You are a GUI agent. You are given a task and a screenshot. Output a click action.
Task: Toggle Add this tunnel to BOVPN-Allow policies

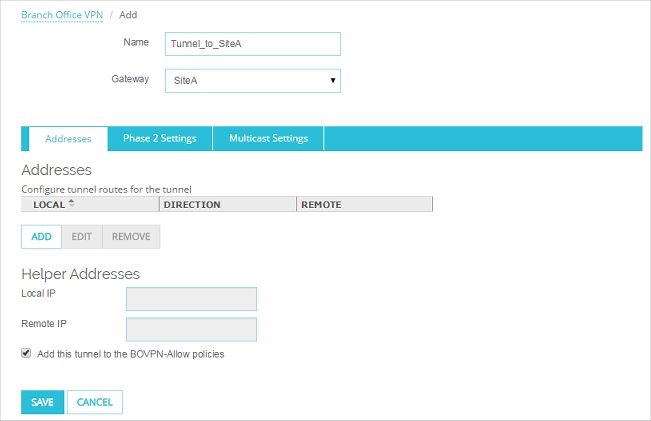click(26, 353)
